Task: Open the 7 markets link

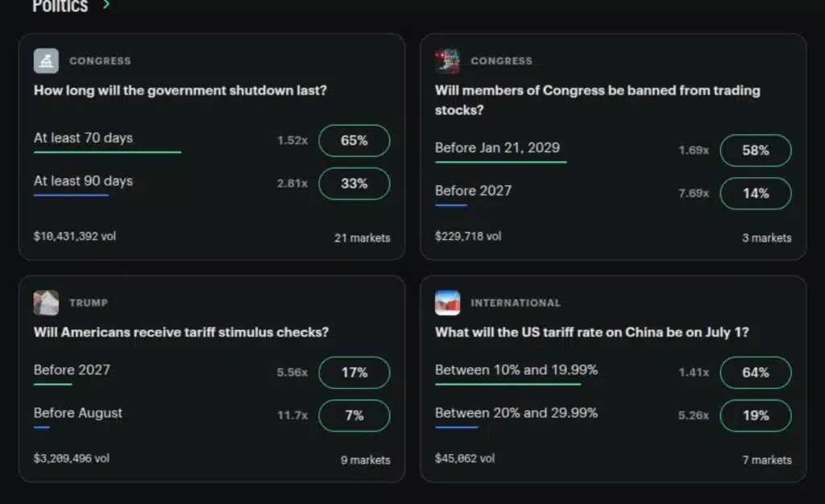Action: [766, 461]
